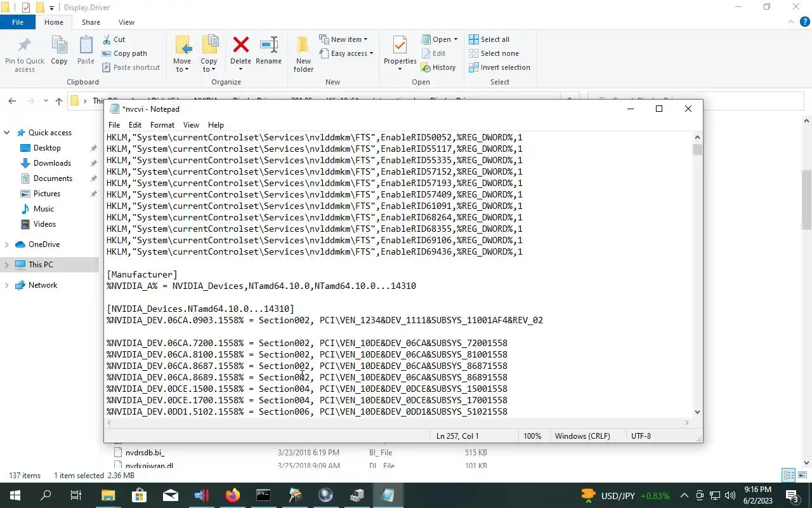The image size is (812, 508).
Task: Switch to Explorer Share tab
Action: click(x=91, y=22)
